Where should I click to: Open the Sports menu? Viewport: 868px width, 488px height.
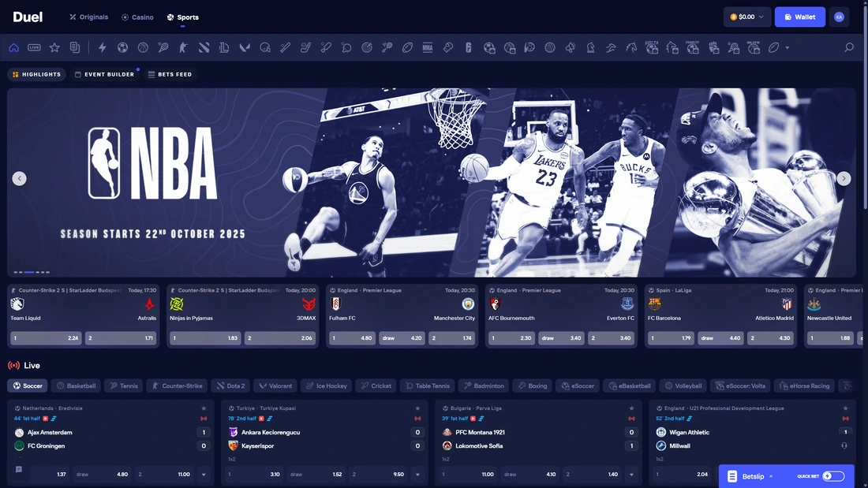click(x=183, y=17)
